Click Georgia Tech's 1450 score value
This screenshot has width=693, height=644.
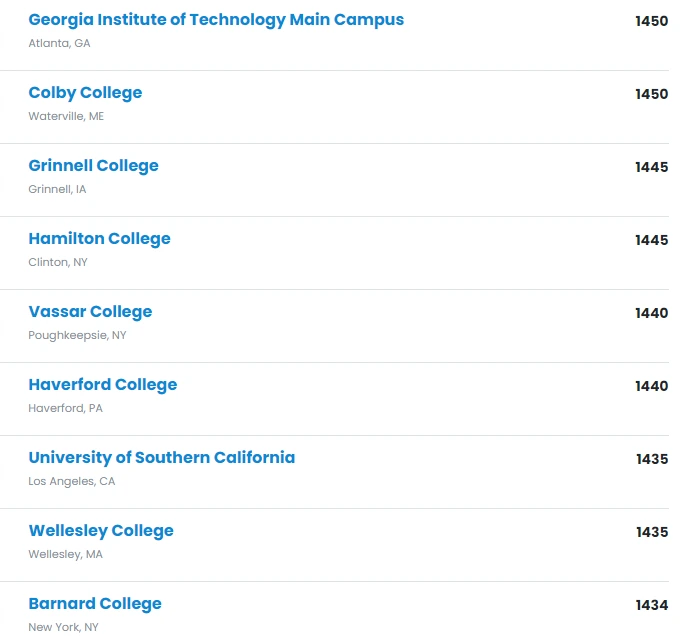click(651, 21)
